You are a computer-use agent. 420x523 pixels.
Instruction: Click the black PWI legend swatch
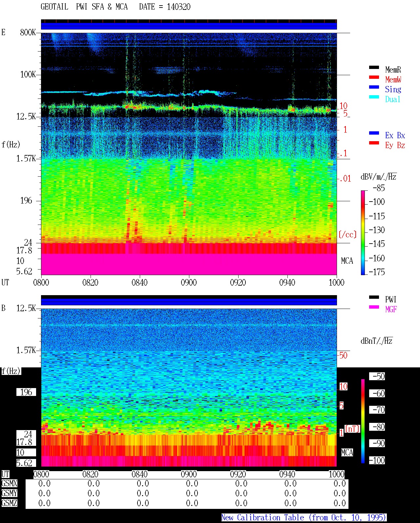coord(374,297)
